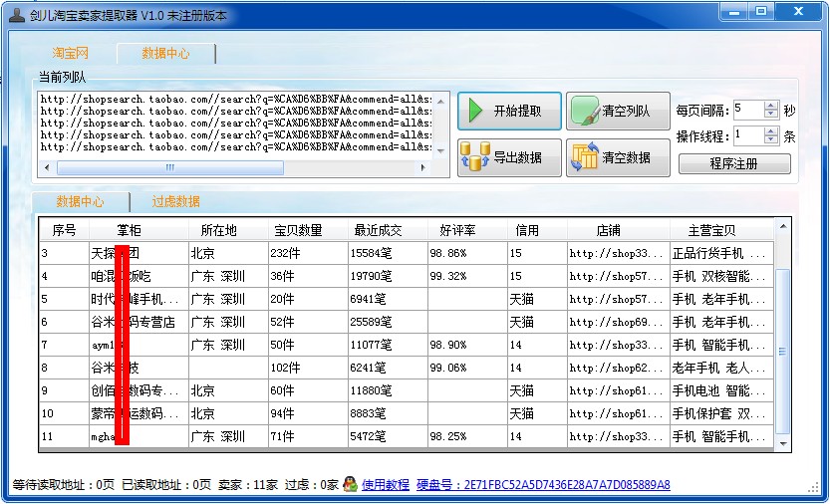
Task: Click the 谷米…专营店 seller cell
Action: 138,322
